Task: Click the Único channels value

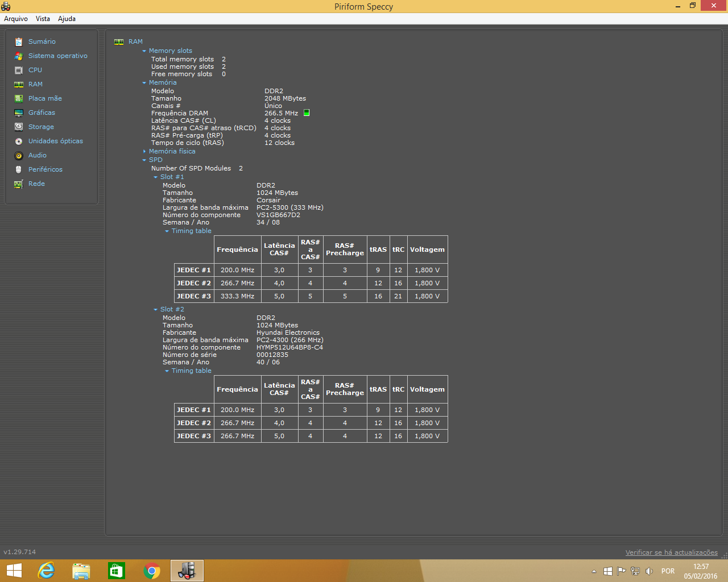Action: click(273, 106)
